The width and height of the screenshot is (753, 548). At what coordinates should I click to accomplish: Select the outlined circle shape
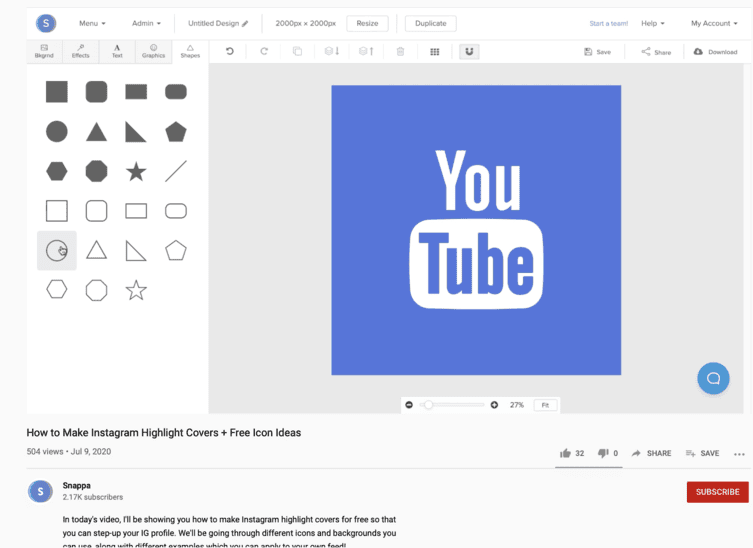click(57, 250)
